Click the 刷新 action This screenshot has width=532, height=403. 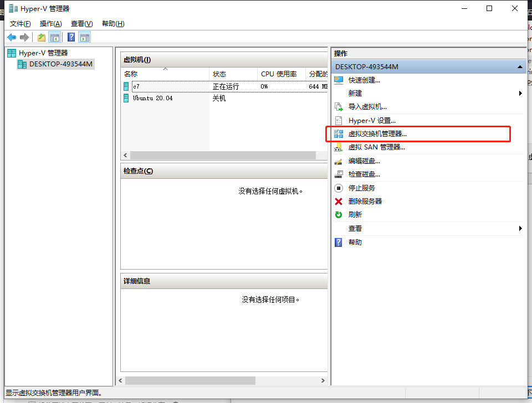[x=355, y=215]
